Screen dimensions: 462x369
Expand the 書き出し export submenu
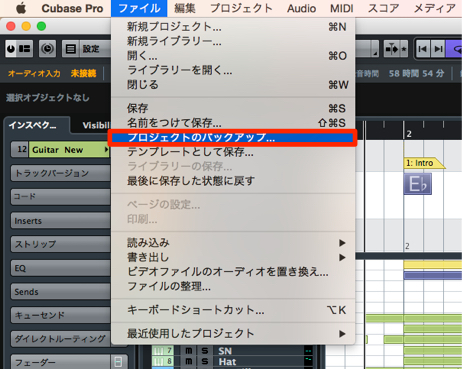233,257
